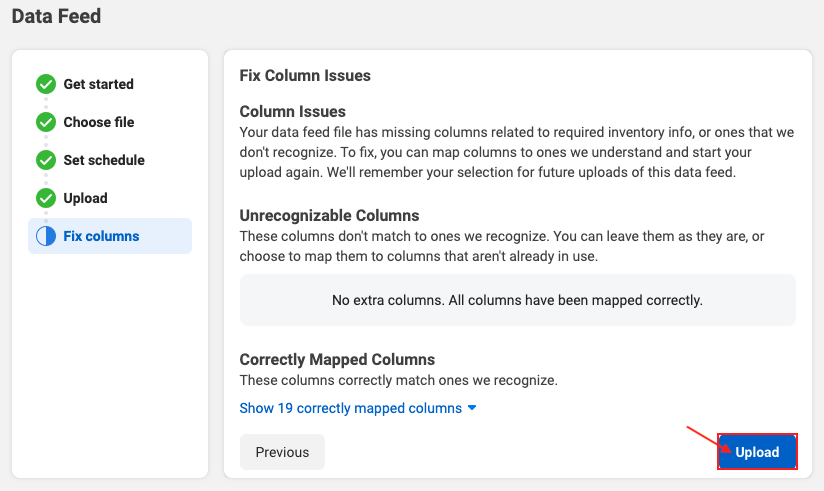This screenshot has width=824, height=491.
Task: Click the green checkmark next to Upload step
Action: (x=46, y=198)
